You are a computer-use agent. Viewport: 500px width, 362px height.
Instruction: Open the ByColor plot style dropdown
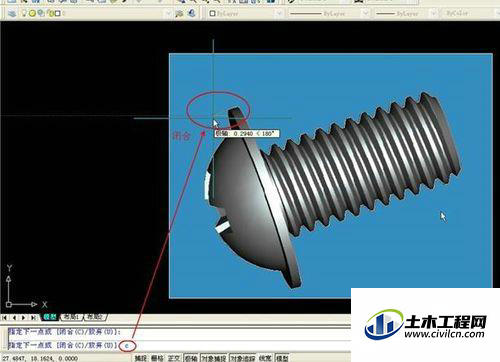(471, 13)
